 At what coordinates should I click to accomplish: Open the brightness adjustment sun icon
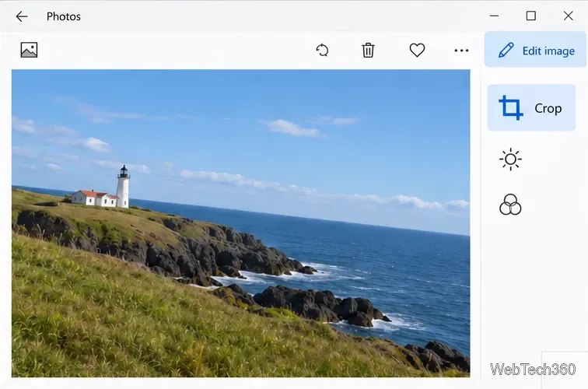[x=510, y=159]
